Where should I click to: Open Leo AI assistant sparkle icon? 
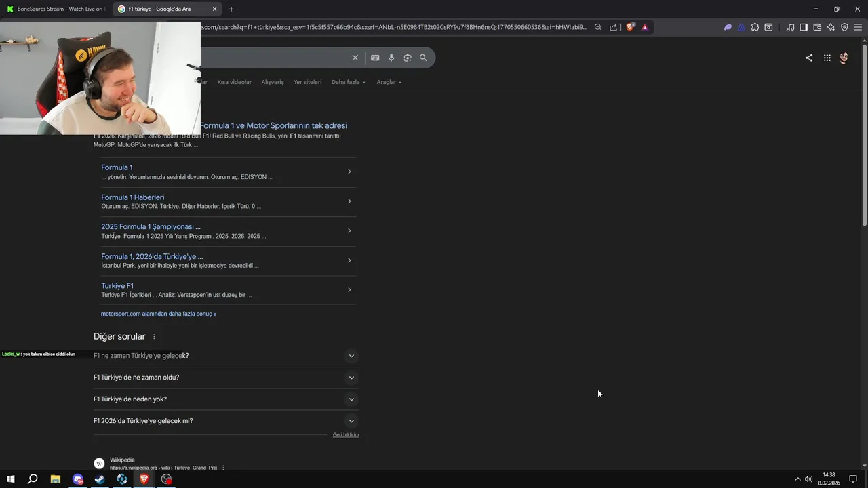point(831,27)
